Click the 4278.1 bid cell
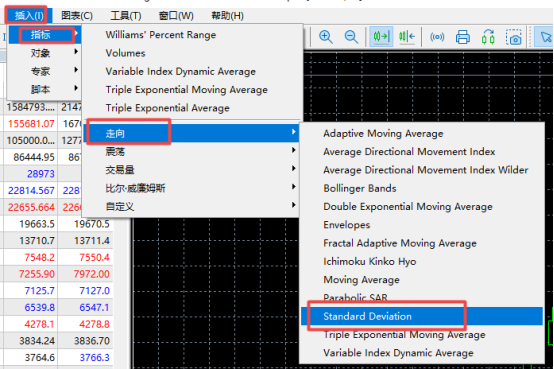 [x=40, y=324]
